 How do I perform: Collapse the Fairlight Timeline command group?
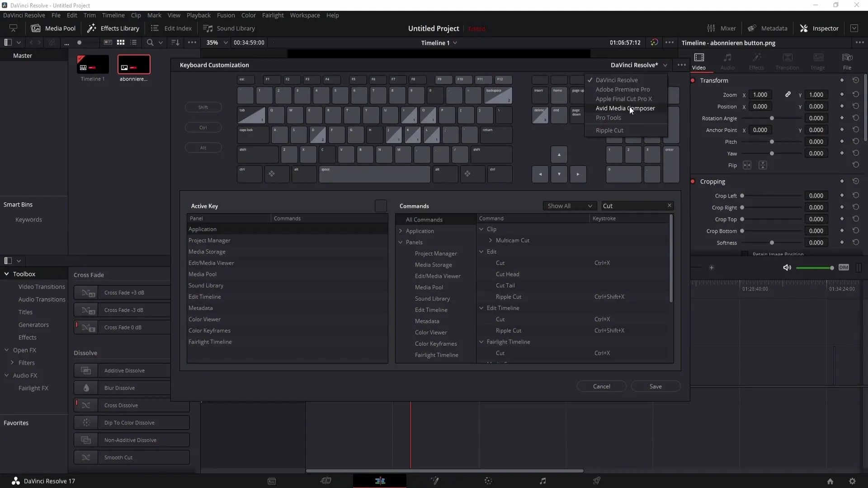point(481,342)
